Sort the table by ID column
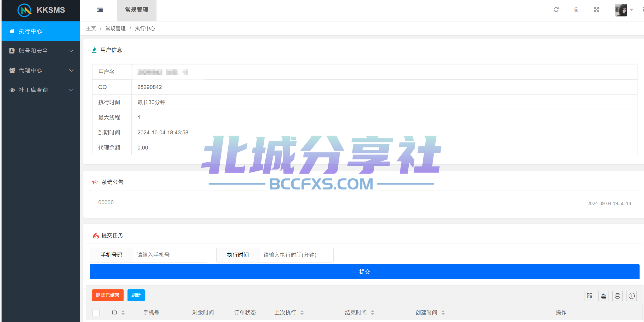This screenshot has height=322, width=644. [x=123, y=313]
